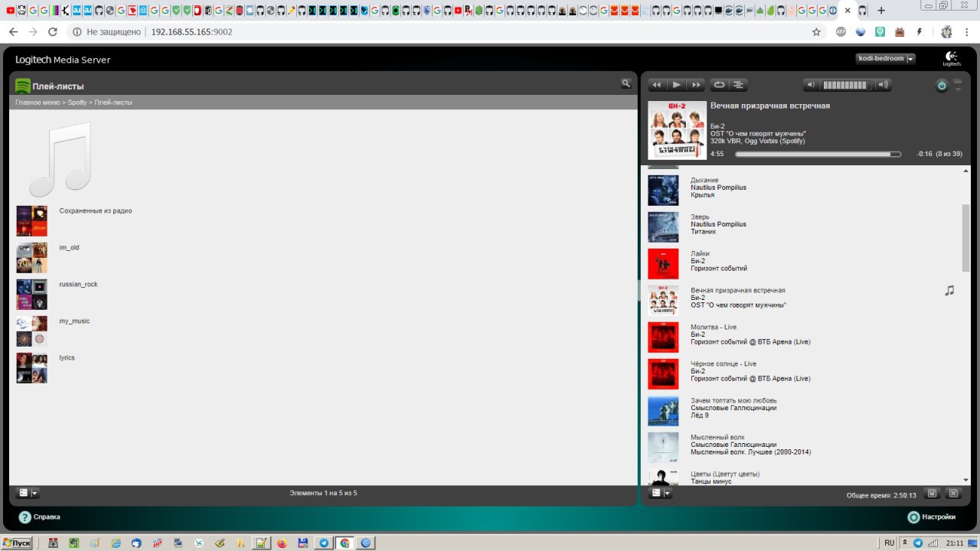Image resolution: width=980 pixels, height=551 pixels.
Task: Open a new browser tab
Action: pyautogui.click(x=881, y=11)
